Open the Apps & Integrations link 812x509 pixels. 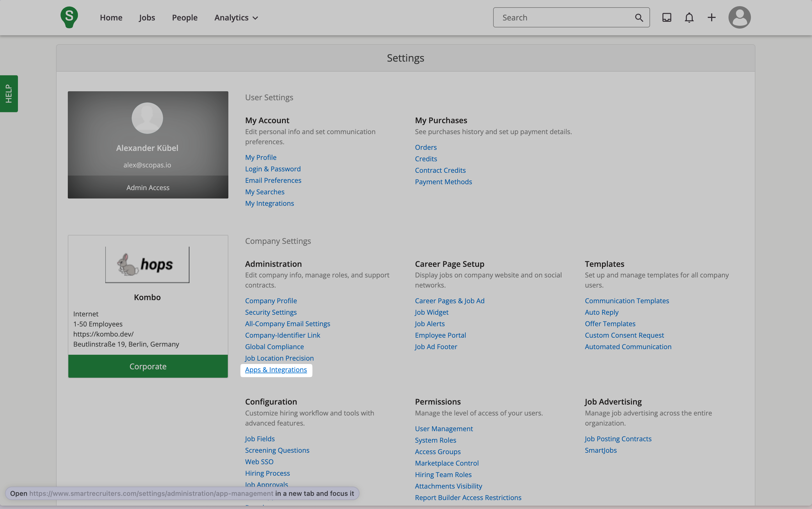[x=276, y=370]
